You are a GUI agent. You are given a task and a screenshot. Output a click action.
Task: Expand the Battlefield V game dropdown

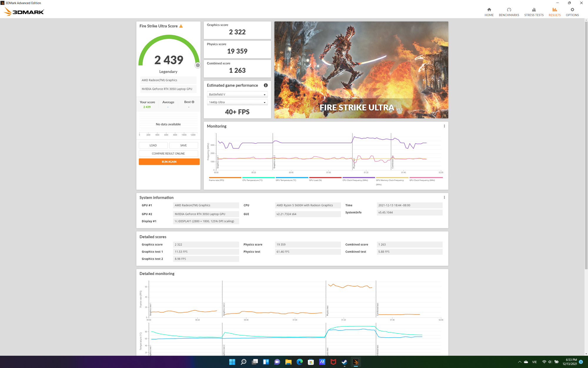tap(237, 95)
